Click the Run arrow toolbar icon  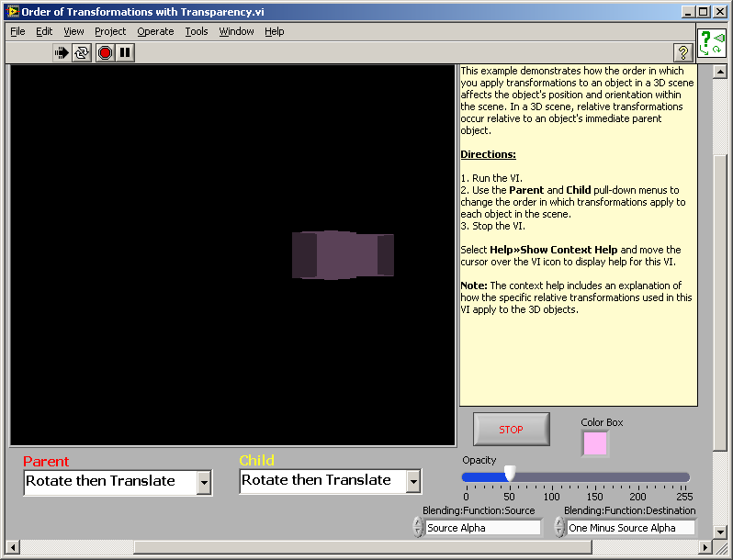pyautogui.click(x=62, y=52)
